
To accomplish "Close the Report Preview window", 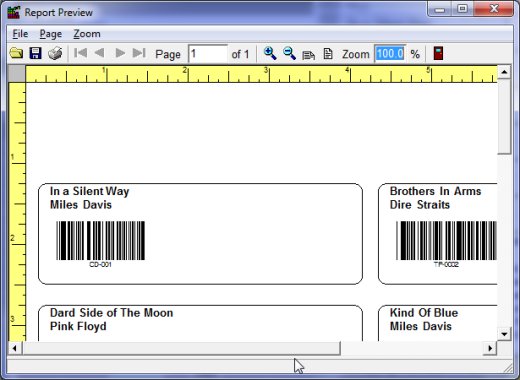I will 493,8.
